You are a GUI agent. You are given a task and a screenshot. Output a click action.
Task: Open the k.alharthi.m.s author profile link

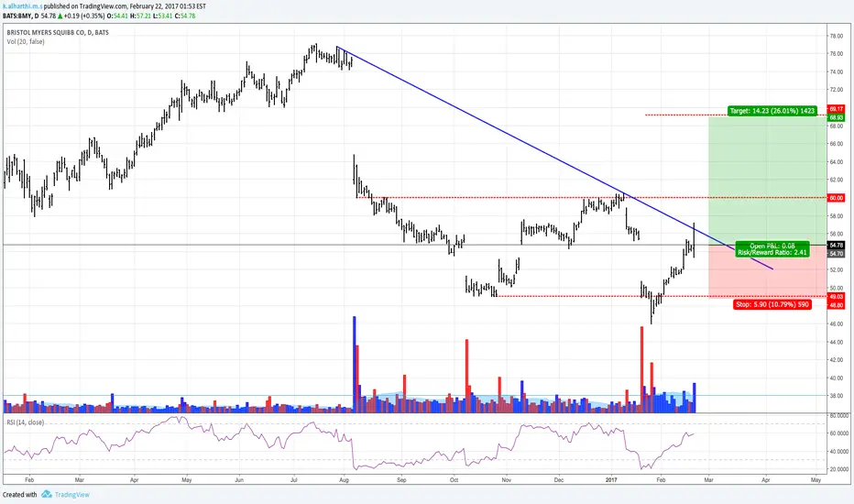(x=22, y=6)
